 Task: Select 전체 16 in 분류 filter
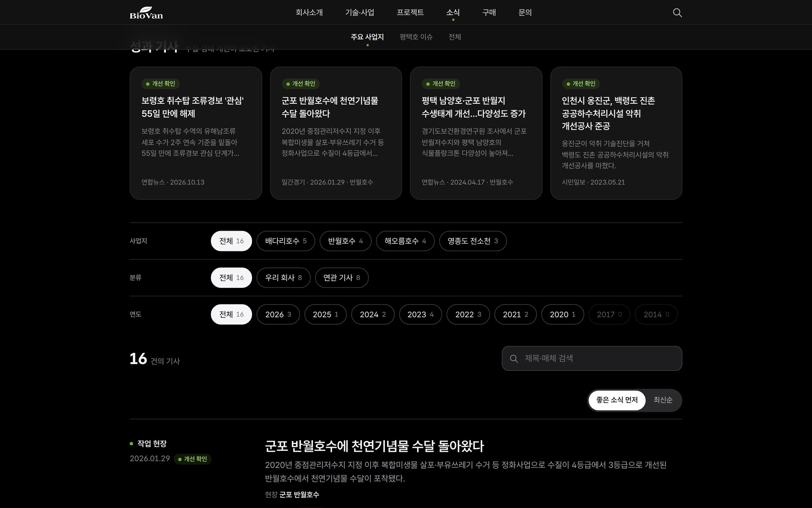231,278
